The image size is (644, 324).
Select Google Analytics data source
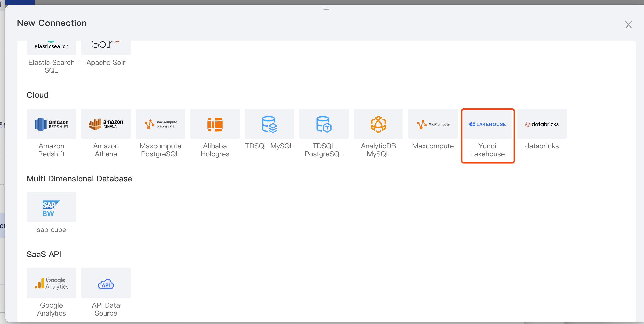coord(51,283)
